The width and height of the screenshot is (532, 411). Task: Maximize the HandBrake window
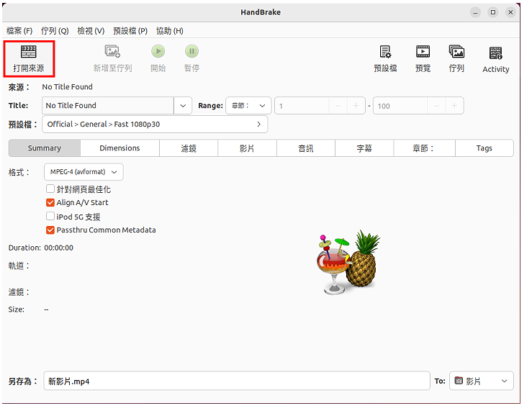pos(493,12)
